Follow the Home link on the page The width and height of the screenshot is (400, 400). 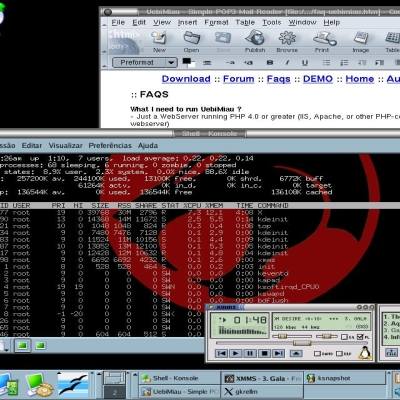coord(360,79)
